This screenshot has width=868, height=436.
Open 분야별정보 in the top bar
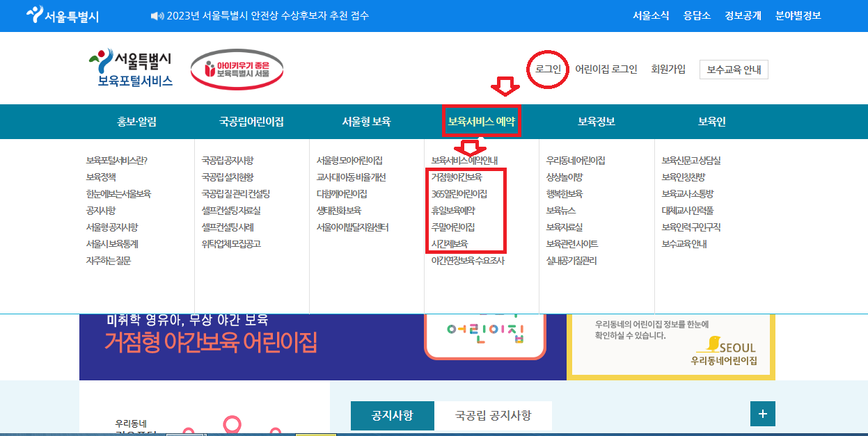[x=798, y=15]
